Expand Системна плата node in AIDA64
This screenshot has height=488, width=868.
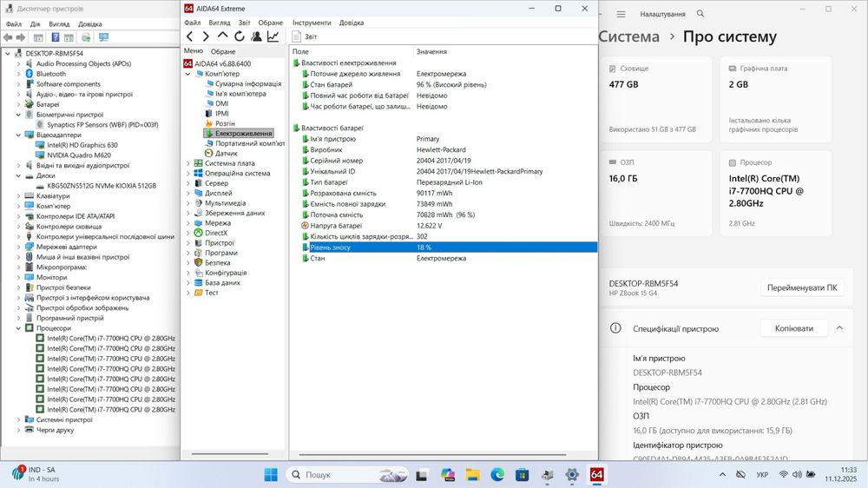187,163
